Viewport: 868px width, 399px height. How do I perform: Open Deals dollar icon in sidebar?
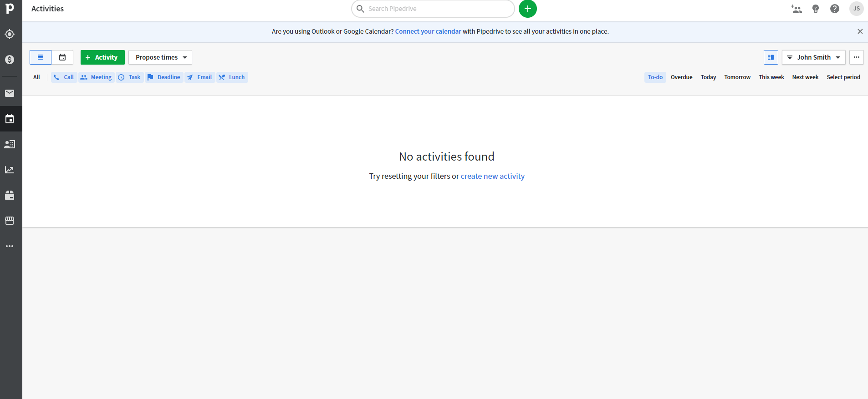point(10,60)
